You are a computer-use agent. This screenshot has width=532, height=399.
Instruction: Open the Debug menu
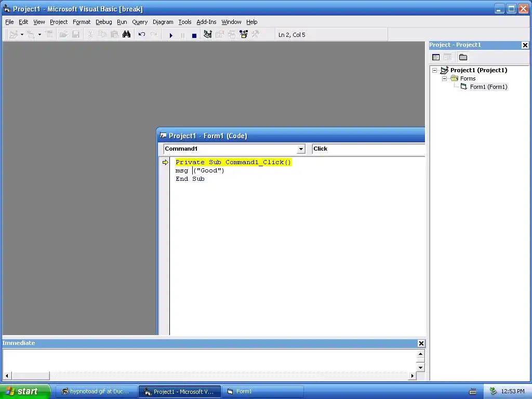104,22
